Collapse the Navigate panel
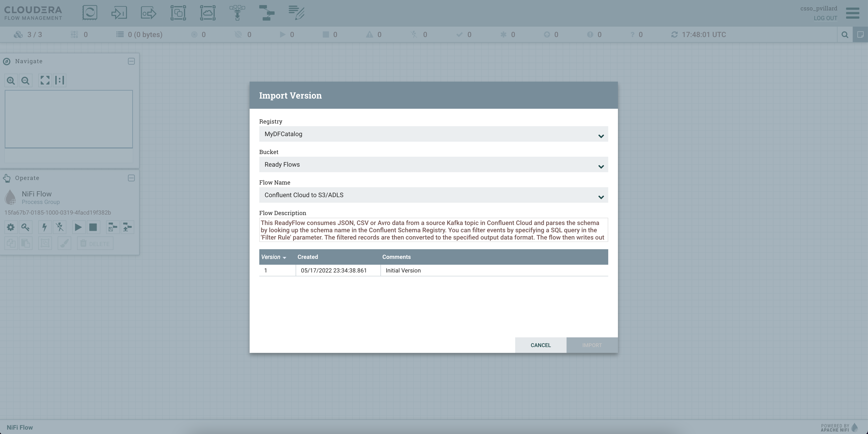This screenshot has height=434, width=868. [x=131, y=61]
